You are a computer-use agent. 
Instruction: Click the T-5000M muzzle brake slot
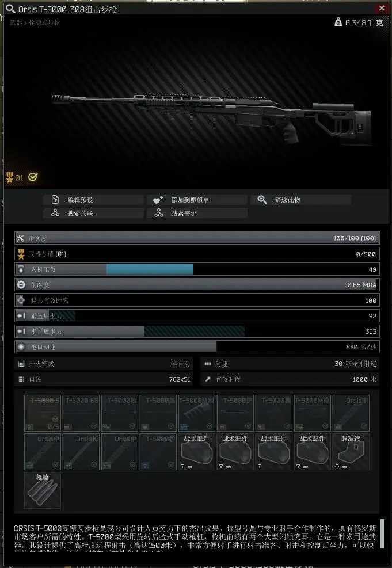[x=196, y=413]
